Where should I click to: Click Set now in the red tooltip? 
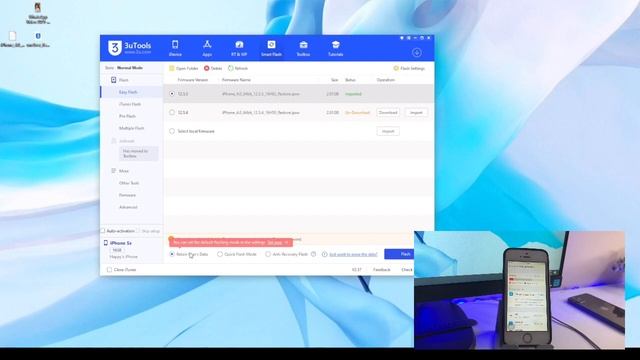(x=274, y=242)
